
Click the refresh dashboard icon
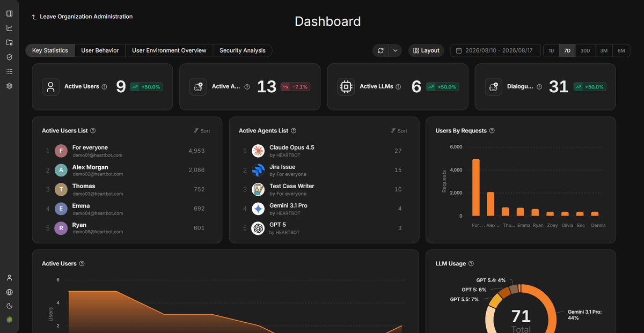pyautogui.click(x=380, y=50)
